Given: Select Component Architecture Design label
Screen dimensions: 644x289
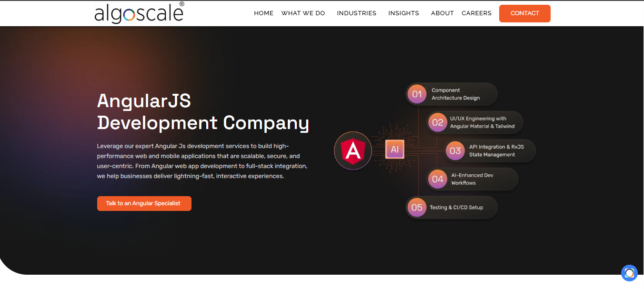Looking at the screenshot, I should click(456, 94).
